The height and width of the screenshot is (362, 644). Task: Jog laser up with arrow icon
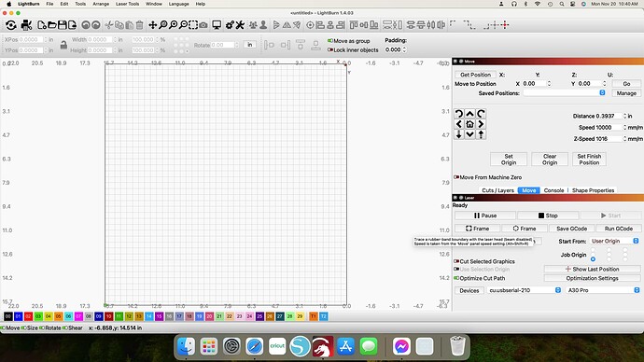coord(469,114)
